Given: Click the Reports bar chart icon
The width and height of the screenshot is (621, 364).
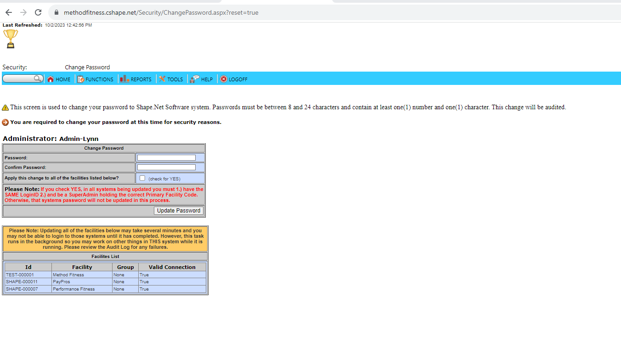Looking at the screenshot, I should [124, 79].
